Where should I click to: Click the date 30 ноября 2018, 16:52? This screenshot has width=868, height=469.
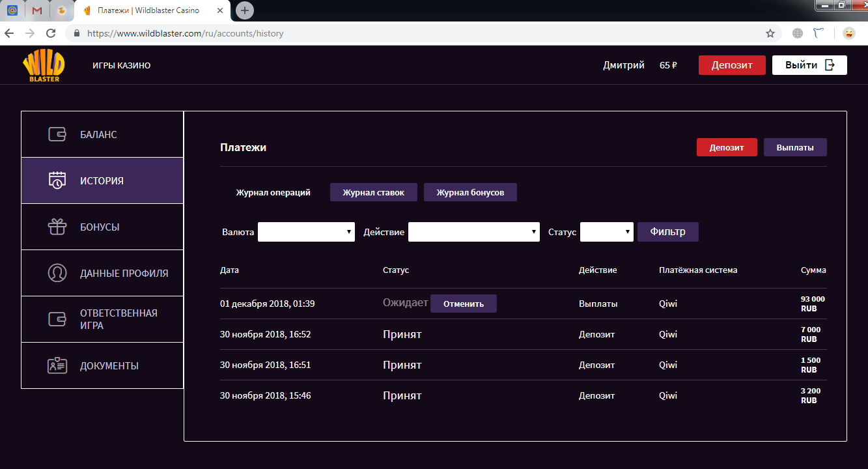pos(266,334)
